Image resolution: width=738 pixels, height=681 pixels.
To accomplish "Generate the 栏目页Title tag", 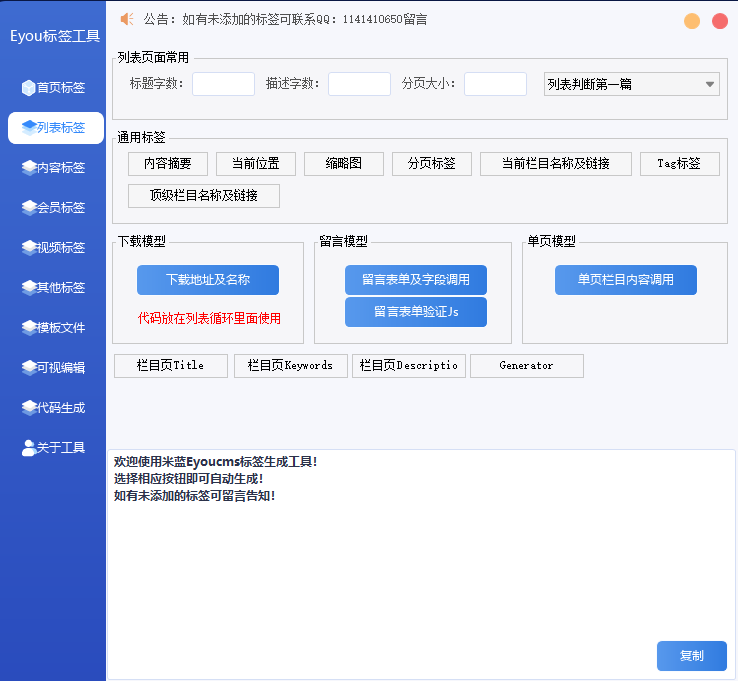I will pyautogui.click(x=171, y=366).
